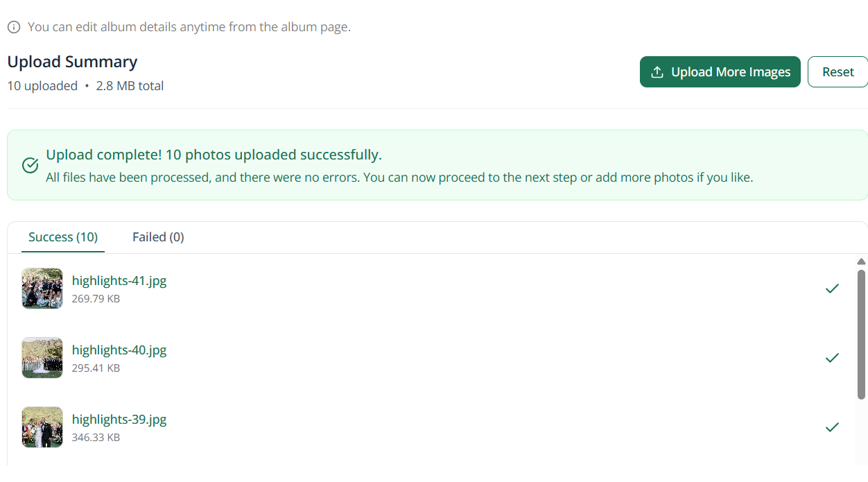868x482 pixels.
Task: Select the highlights-39.jpg file name
Action: tap(119, 420)
